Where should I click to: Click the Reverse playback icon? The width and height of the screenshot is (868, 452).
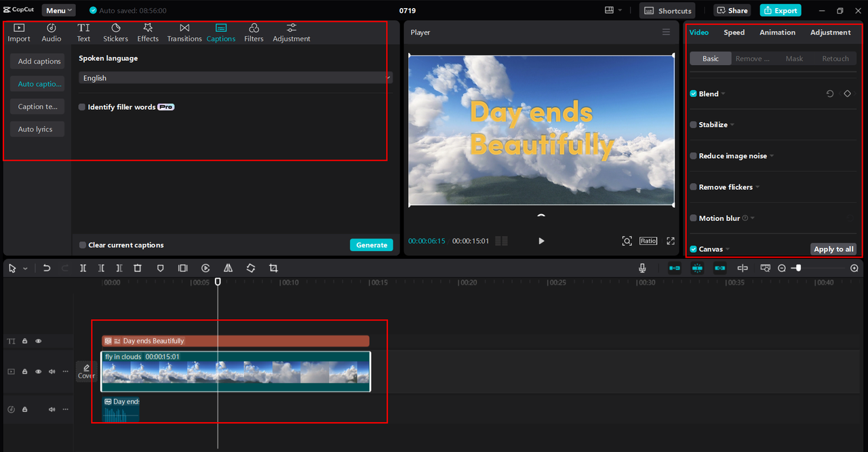[x=205, y=268]
